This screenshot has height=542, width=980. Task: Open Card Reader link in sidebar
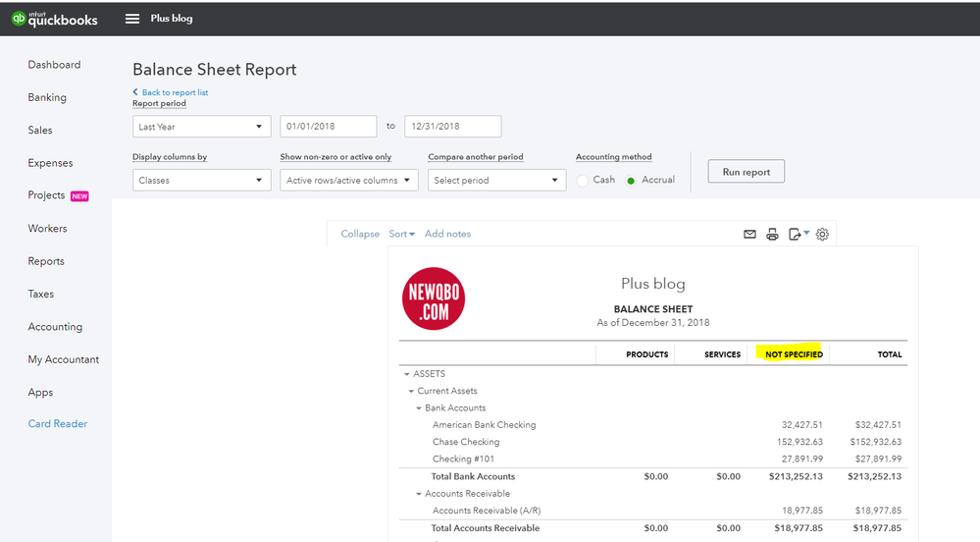[58, 424]
